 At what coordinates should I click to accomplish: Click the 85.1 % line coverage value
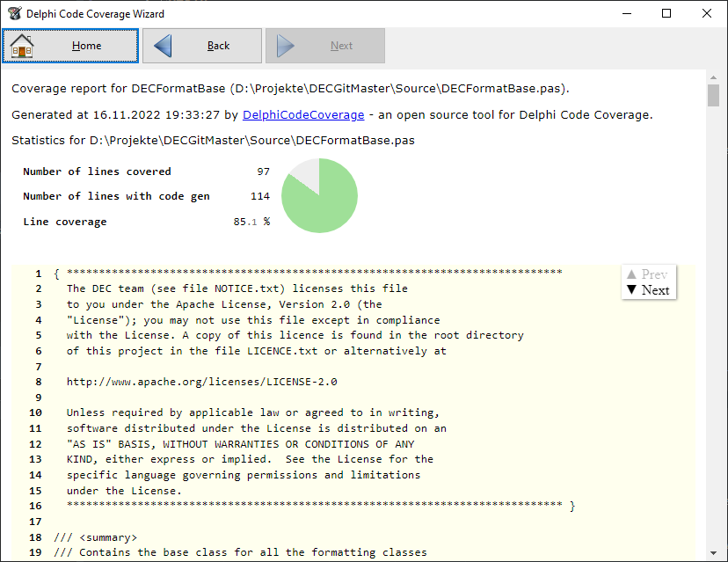point(251,222)
